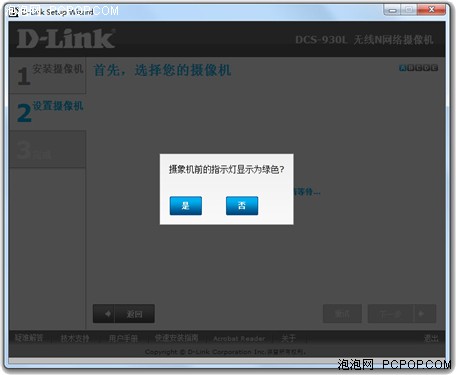Click the heading 首先, 选择您的摄像机
Viewport: 456px width, 375px height.
162,70
